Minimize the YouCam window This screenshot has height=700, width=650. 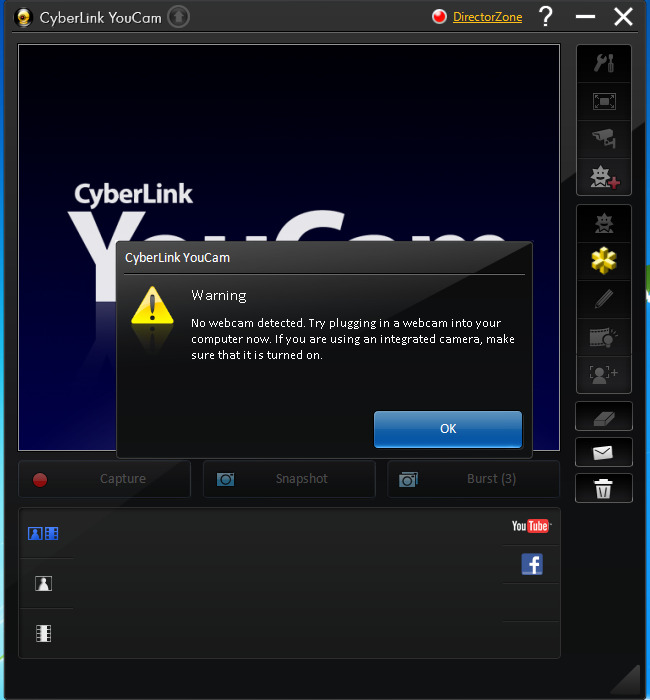click(585, 17)
